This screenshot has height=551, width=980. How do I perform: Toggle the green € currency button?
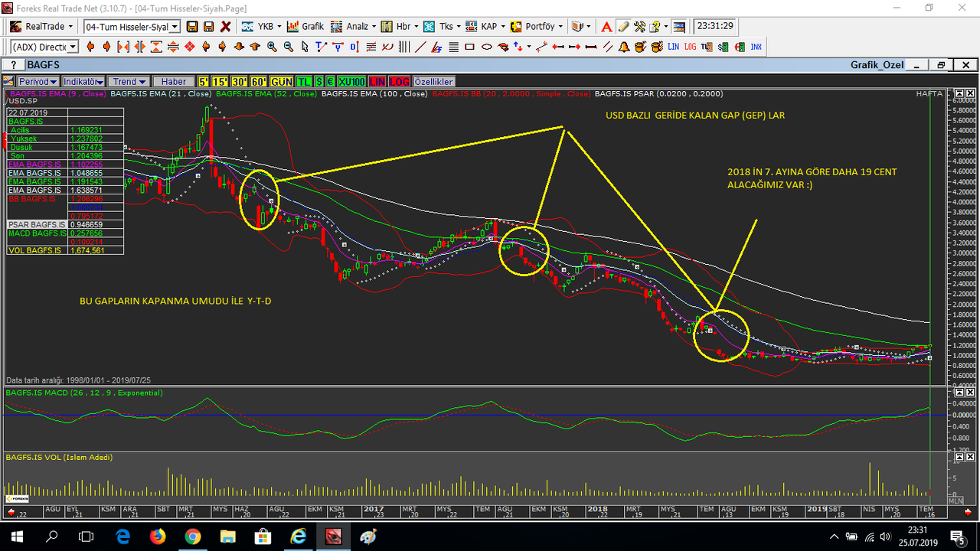tap(331, 81)
